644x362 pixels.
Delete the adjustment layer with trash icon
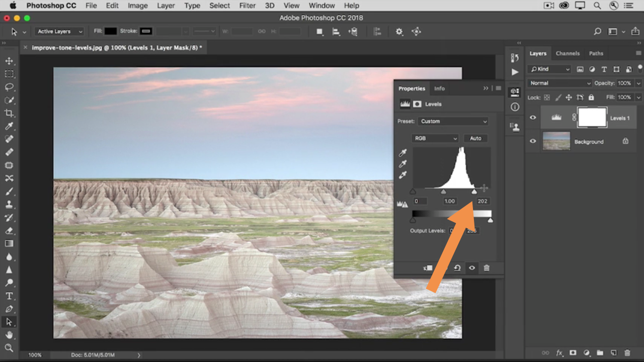487,268
